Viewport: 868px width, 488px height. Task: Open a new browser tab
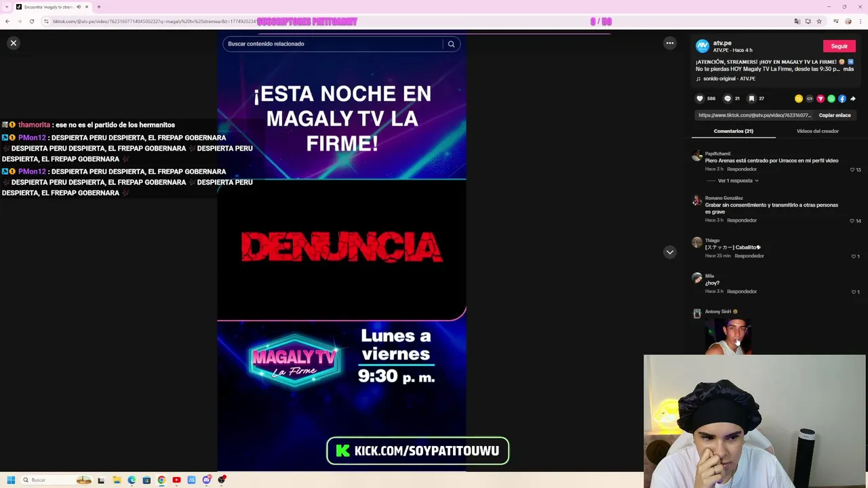(99, 7)
